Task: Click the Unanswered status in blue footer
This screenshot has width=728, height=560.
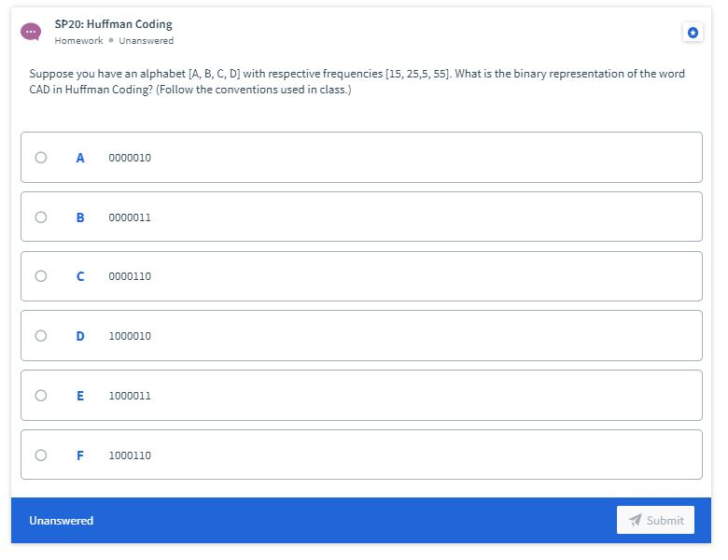Action: 62,521
